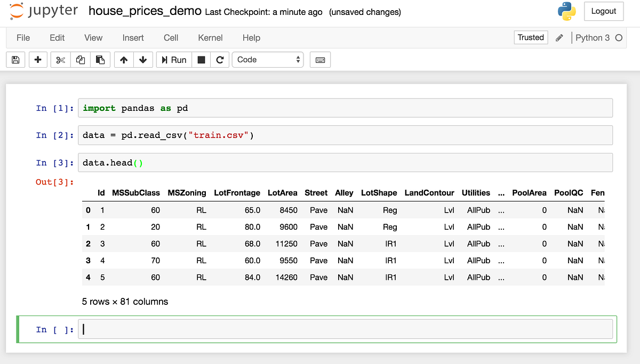Viewport: 640px width, 364px height.
Task: Interrupt the kernel with the stop icon
Action: (x=201, y=60)
